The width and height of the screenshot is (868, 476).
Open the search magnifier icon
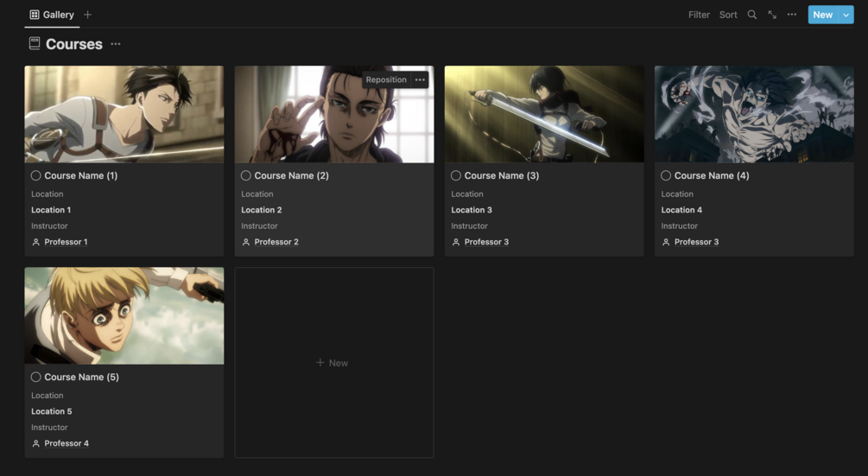pyautogui.click(x=751, y=15)
